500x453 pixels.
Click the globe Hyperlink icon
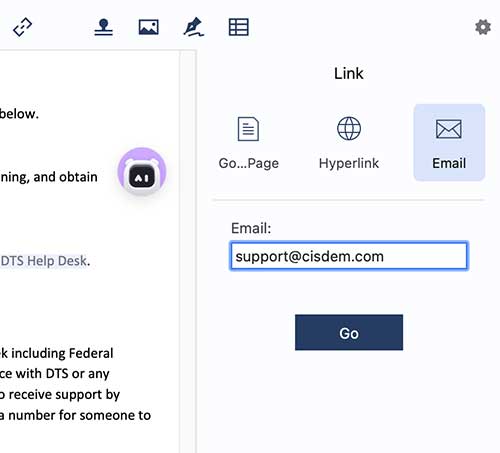point(349,129)
